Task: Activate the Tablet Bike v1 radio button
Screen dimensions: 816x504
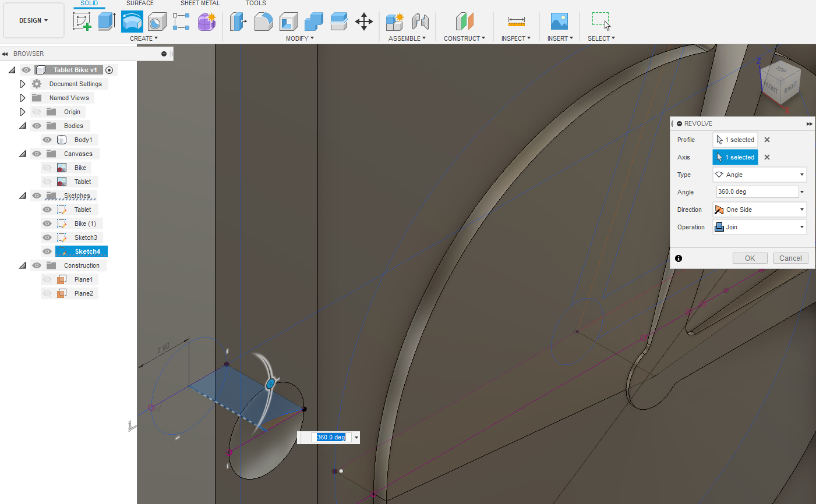Action: [109, 70]
